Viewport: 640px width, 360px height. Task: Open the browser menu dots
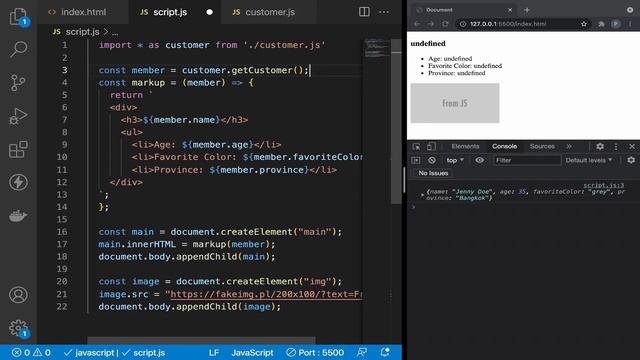point(630,24)
